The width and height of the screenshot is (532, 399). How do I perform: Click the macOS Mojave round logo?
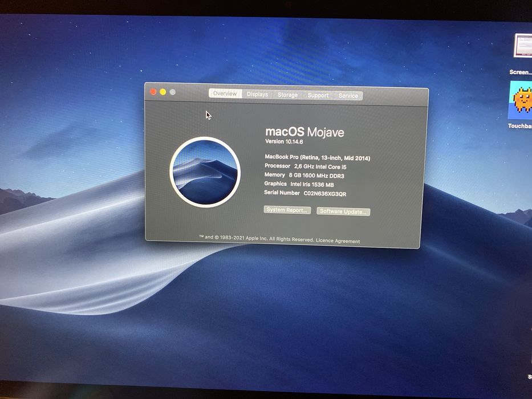coord(205,172)
